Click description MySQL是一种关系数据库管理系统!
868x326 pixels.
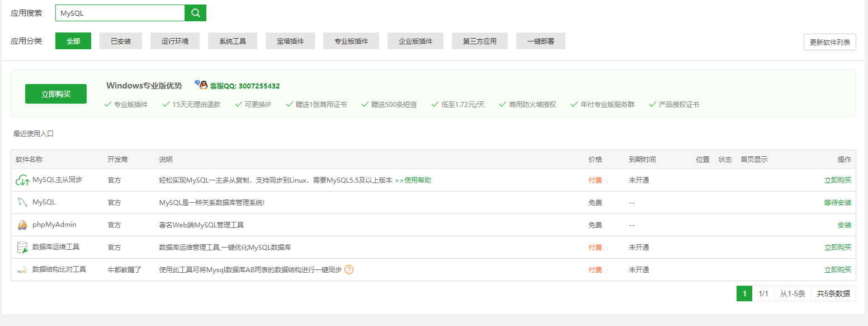tap(212, 203)
